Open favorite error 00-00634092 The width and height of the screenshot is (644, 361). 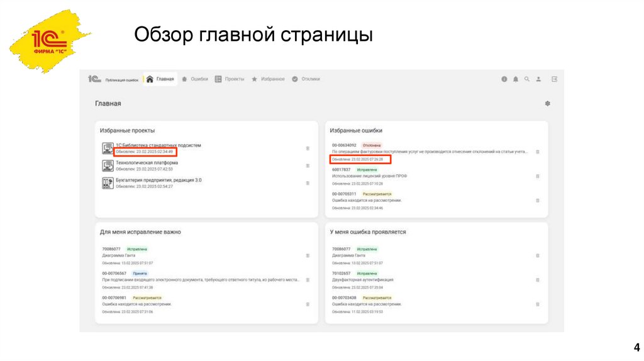pos(344,145)
